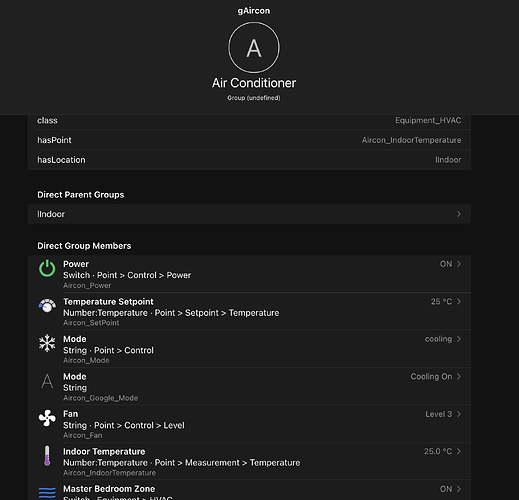
Task: Click the snowflake Mode icon
Action: click(x=47, y=343)
